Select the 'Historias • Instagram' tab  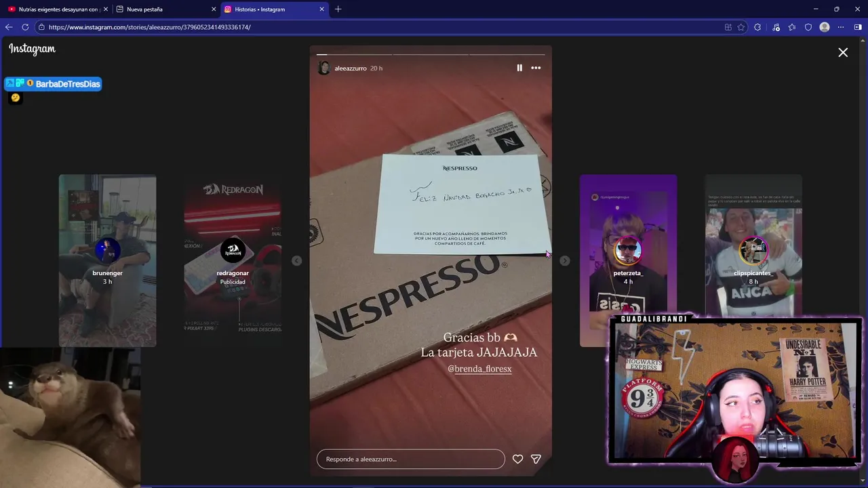point(274,9)
